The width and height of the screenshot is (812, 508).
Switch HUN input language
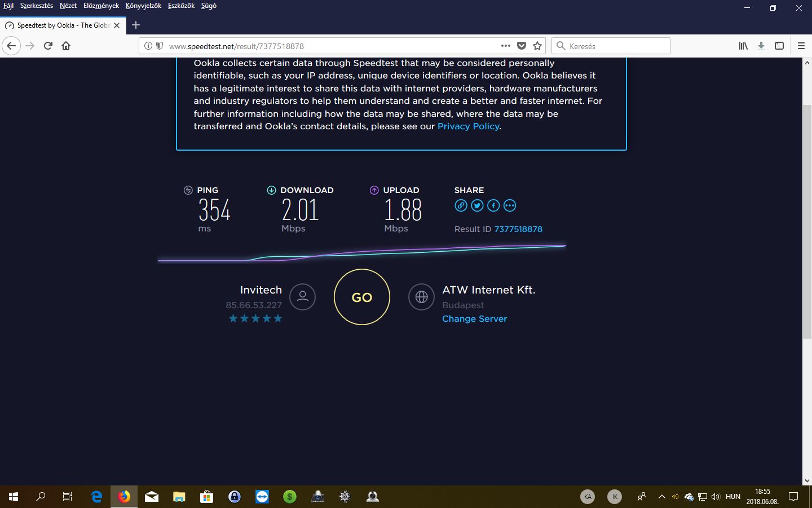pyautogui.click(x=733, y=497)
